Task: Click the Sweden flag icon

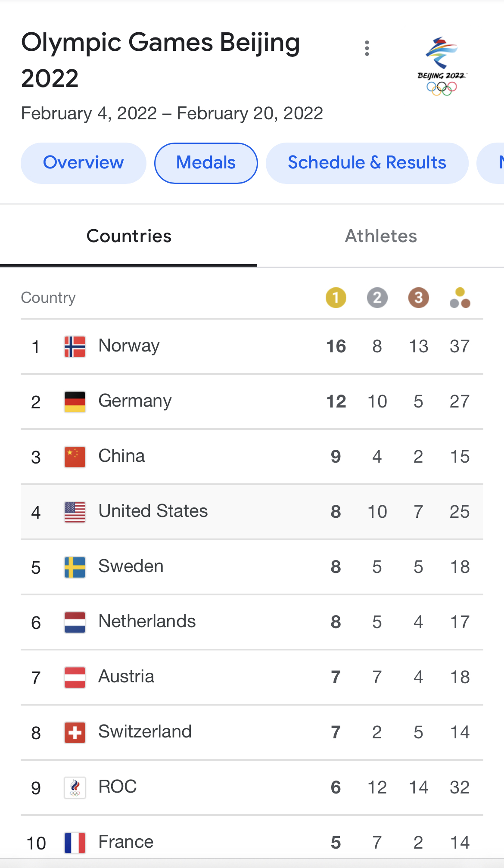Action: tap(75, 567)
